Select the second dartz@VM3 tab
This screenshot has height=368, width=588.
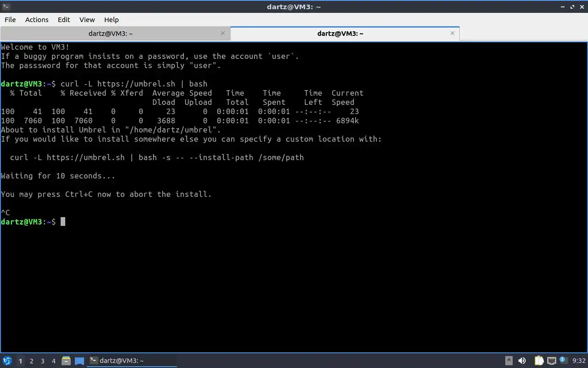coord(345,34)
